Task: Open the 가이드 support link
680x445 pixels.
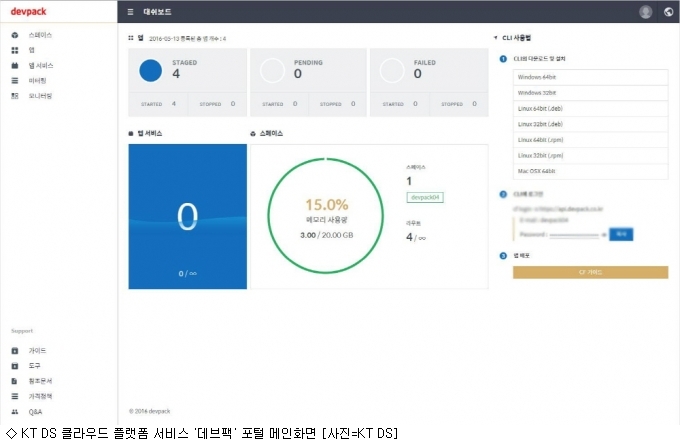Action: click(x=37, y=350)
